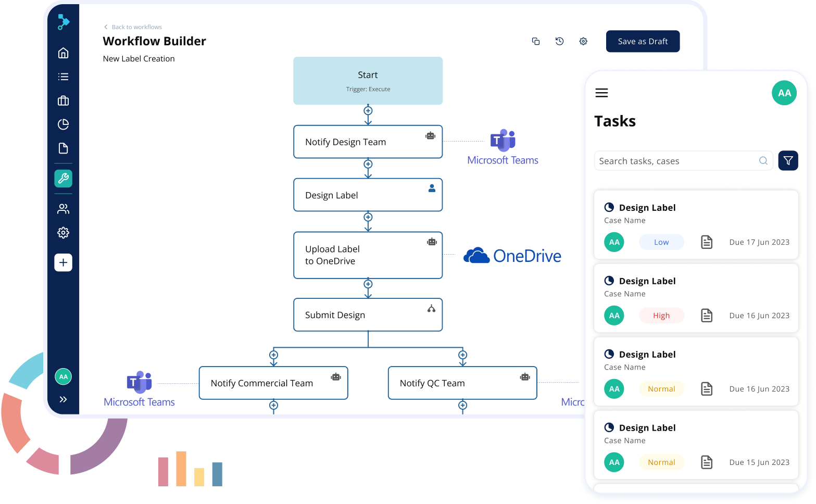The width and height of the screenshot is (816, 504).
Task: Open the AA profile avatar in Tasks panel
Action: pyautogui.click(x=784, y=93)
